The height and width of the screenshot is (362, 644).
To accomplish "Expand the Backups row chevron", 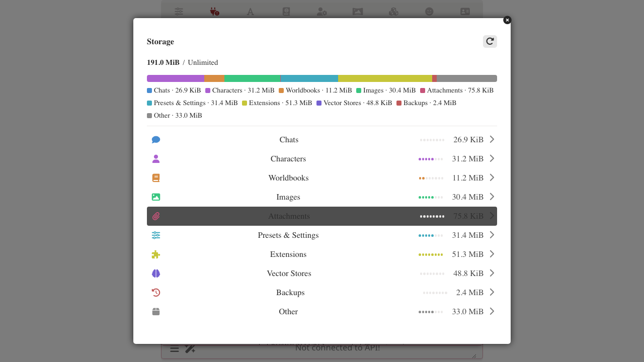I will coord(492,292).
